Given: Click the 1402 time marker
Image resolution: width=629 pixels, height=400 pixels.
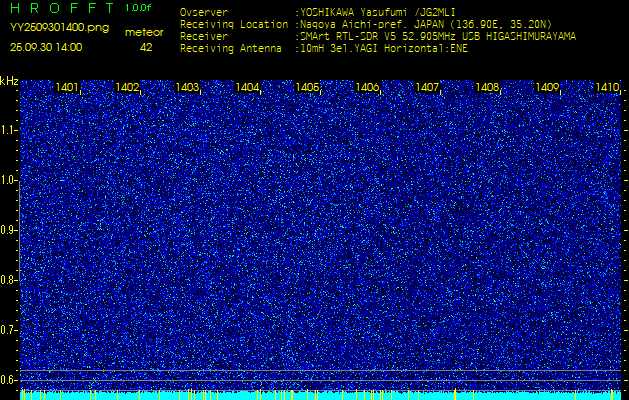Looking at the screenshot, I should [127, 87].
